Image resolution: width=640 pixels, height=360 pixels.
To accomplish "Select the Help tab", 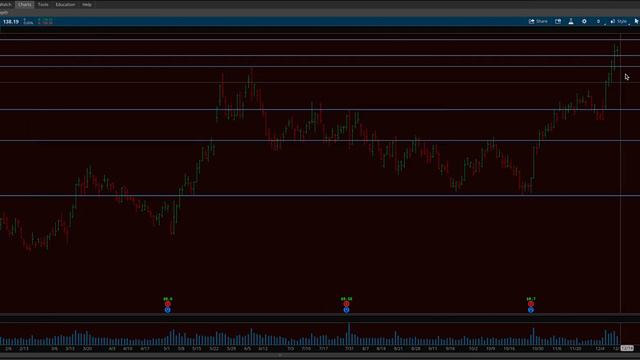I will [87, 4].
